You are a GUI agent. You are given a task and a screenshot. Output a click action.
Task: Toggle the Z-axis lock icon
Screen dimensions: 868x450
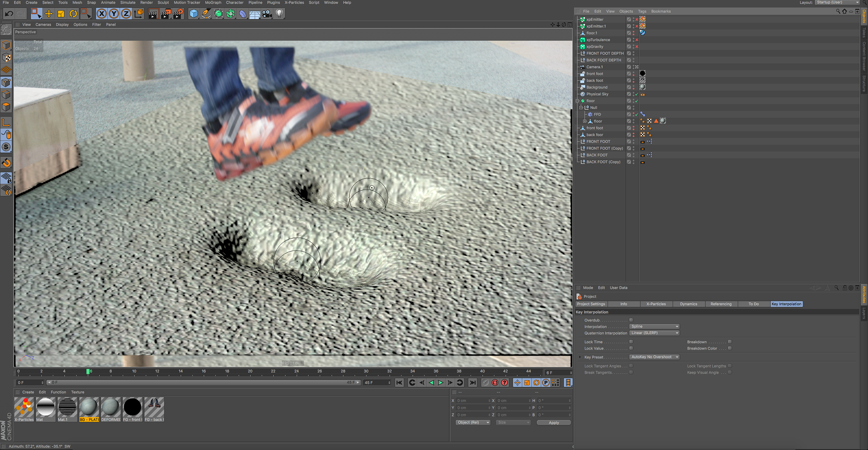[x=126, y=14]
